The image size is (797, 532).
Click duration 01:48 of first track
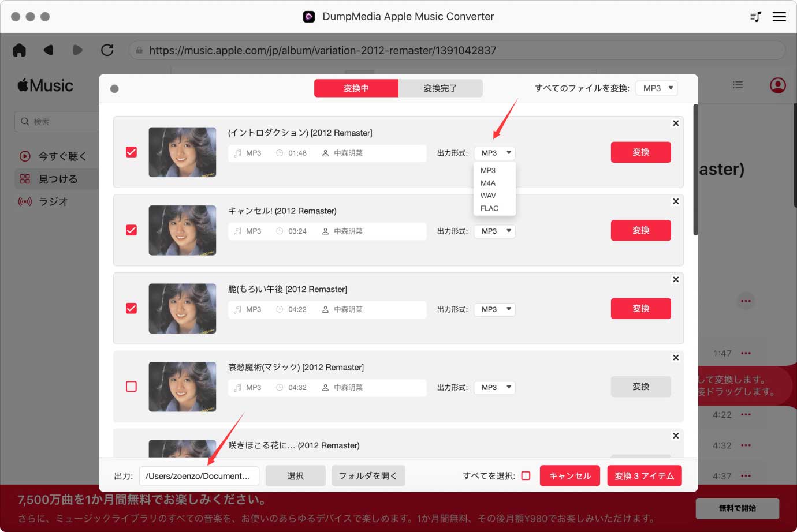[297, 153]
